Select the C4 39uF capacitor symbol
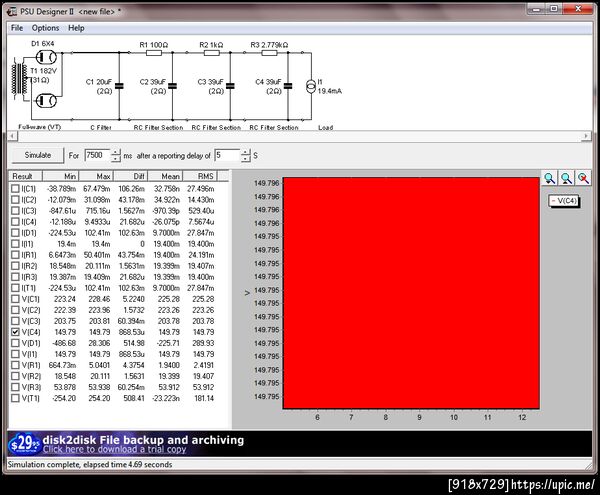 click(288, 86)
